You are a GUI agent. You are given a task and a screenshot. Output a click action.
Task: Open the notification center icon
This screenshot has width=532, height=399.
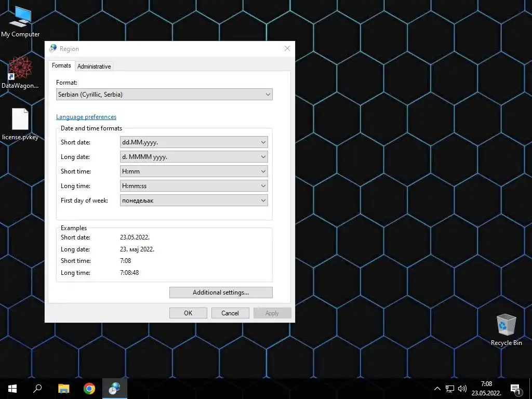515,389
